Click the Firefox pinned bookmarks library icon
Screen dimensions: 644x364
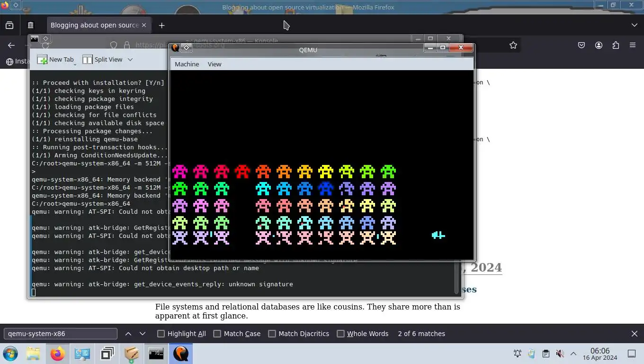(x=30, y=25)
